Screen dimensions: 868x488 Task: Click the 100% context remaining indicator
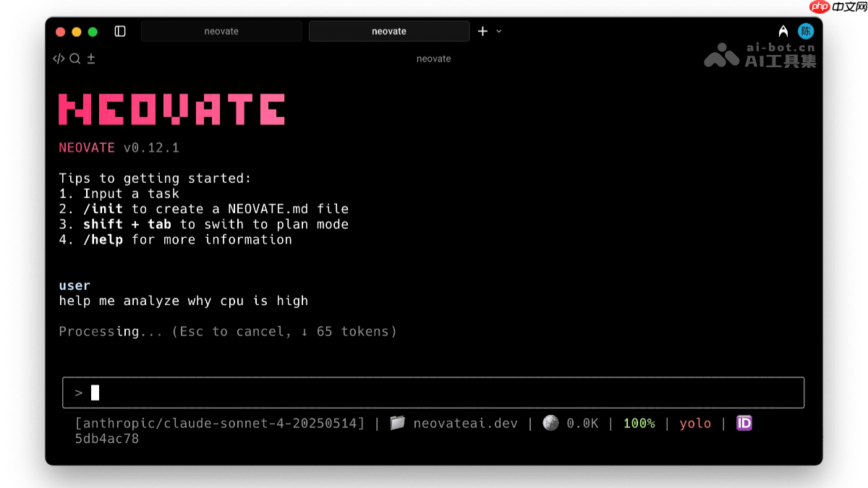639,423
